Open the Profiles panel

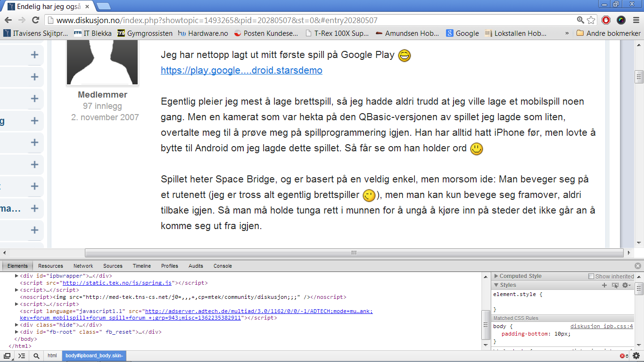point(170,266)
